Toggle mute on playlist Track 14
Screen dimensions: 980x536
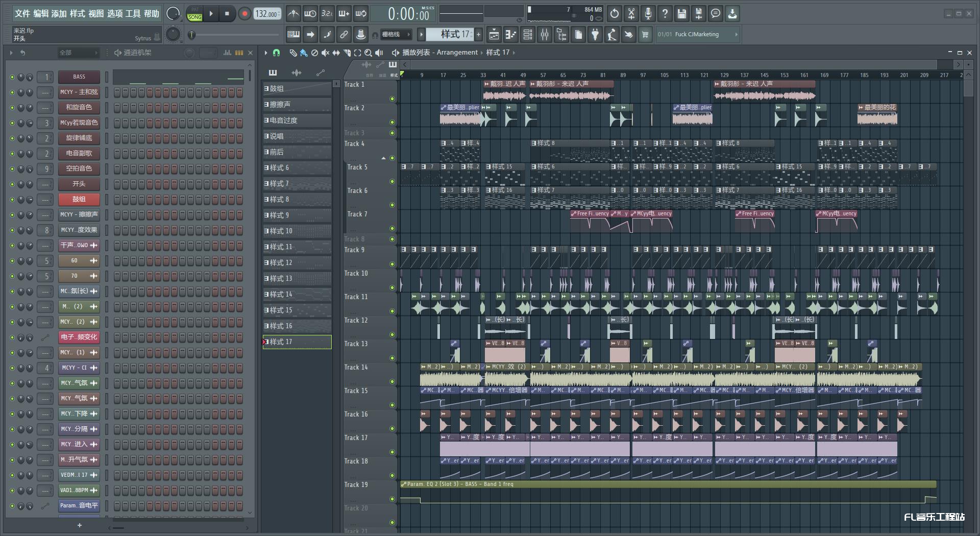[392, 381]
